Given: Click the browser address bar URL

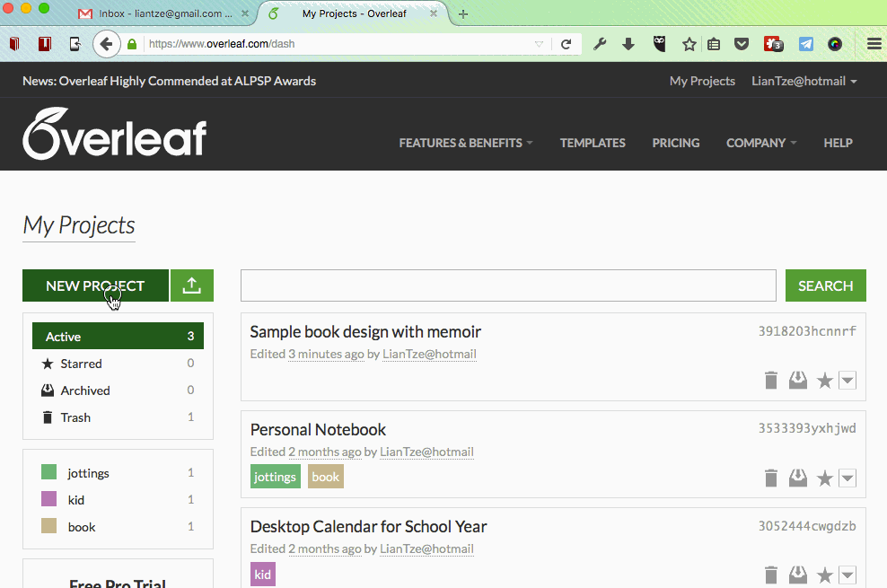Looking at the screenshot, I should click(222, 43).
